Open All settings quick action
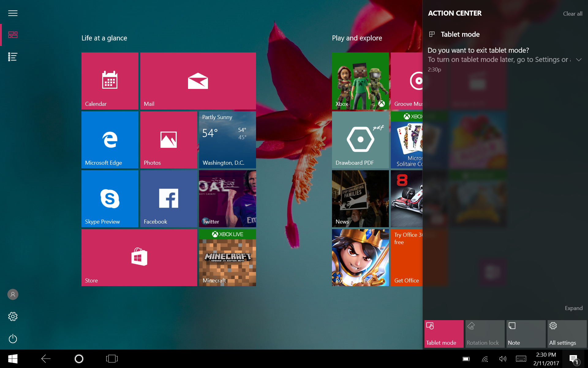This screenshot has width=588, height=368. [x=567, y=334]
